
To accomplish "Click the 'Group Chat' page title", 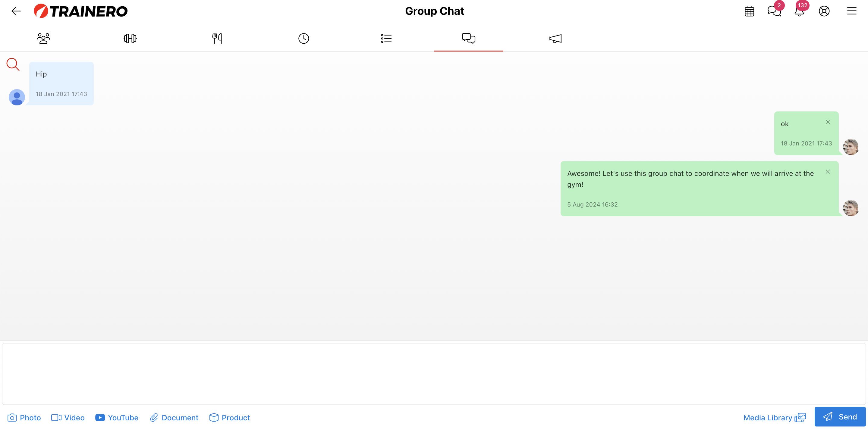I will click(x=434, y=11).
